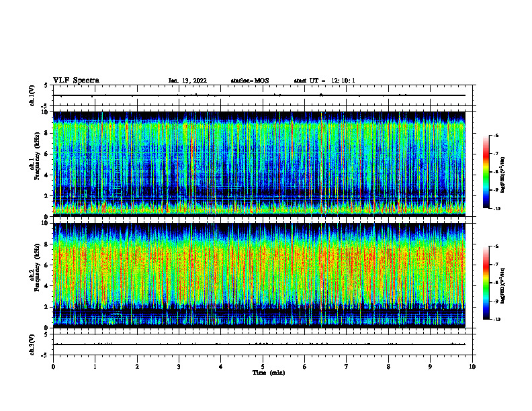Click ch.2 color scale label "-9"

pos(496,302)
